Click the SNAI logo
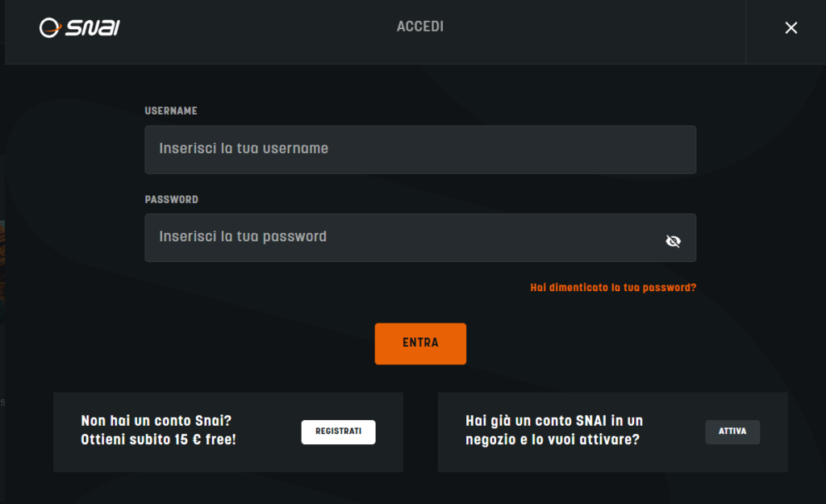The width and height of the screenshot is (826, 504). click(x=78, y=27)
